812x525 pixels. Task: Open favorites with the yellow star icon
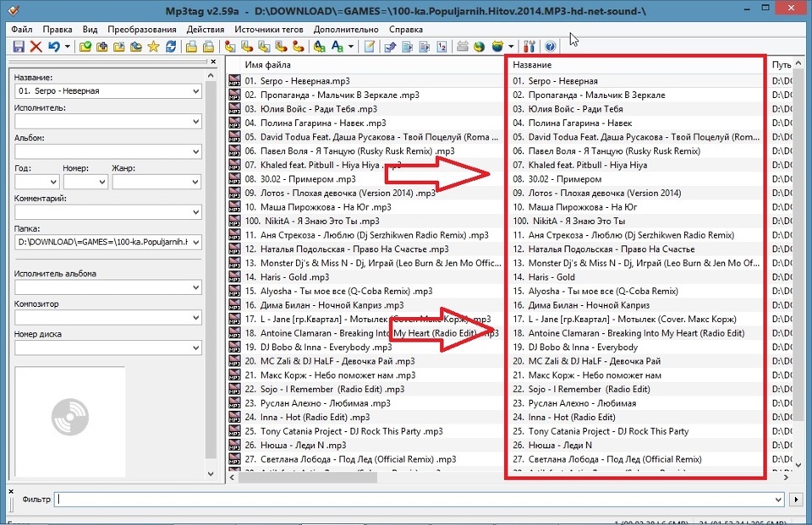pos(153,46)
